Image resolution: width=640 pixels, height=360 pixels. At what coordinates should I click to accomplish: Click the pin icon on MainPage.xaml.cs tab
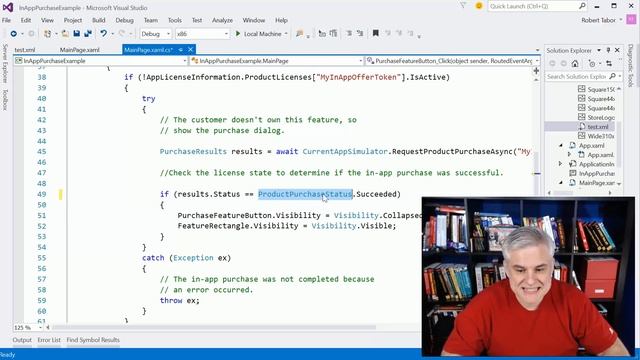click(180, 50)
